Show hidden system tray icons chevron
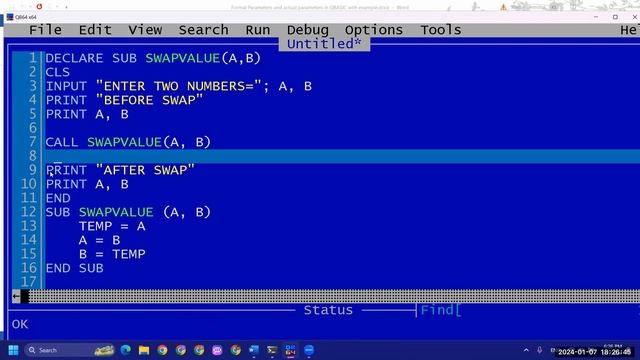The width and height of the screenshot is (640, 360). click(x=526, y=350)
